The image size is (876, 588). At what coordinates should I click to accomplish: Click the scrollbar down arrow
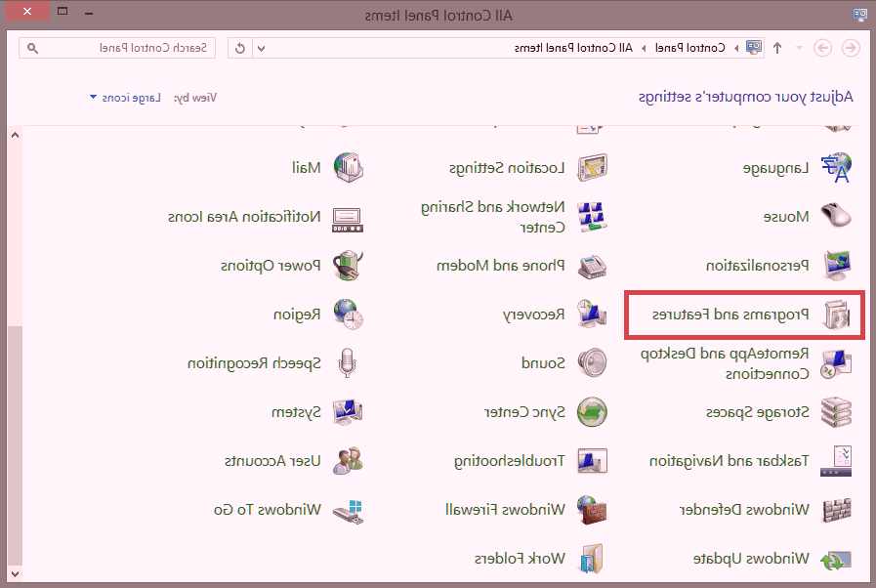click(x=15, y=574)
